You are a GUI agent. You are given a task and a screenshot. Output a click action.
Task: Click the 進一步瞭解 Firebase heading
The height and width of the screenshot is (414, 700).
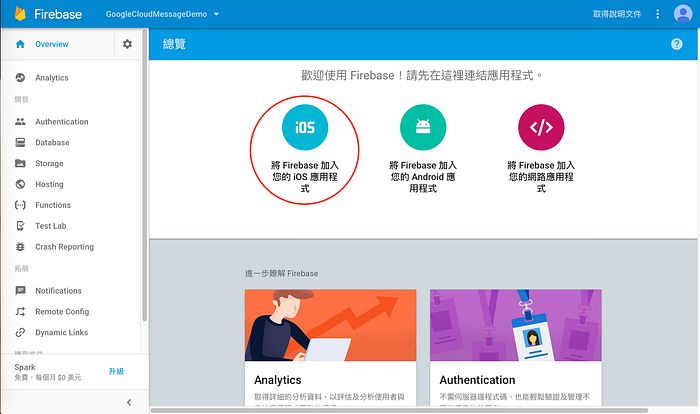point(281,273)
